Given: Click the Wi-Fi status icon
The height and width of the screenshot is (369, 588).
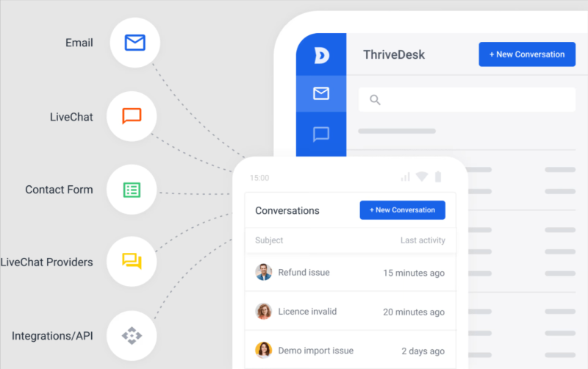Looking at the screenshot, I should point(422,176).
